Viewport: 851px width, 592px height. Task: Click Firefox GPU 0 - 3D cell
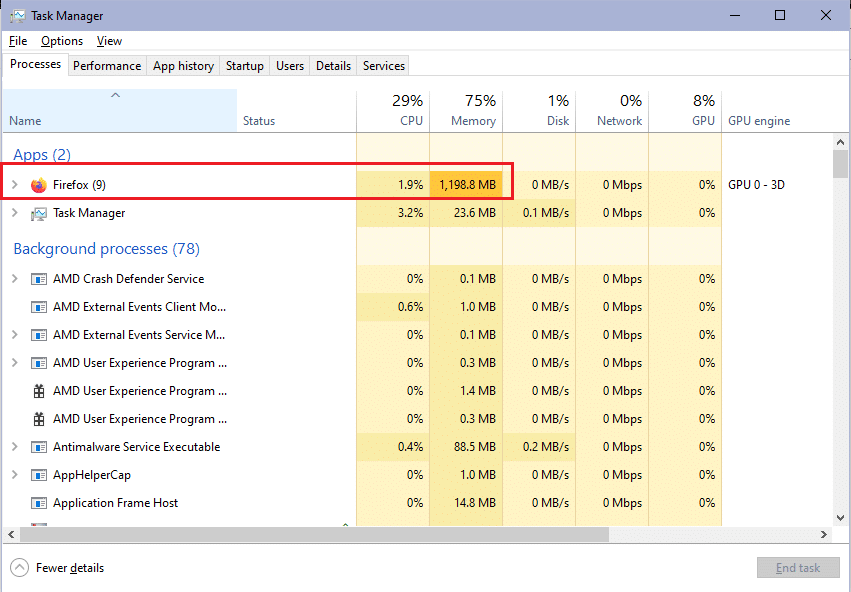click(x=756, y=185)
